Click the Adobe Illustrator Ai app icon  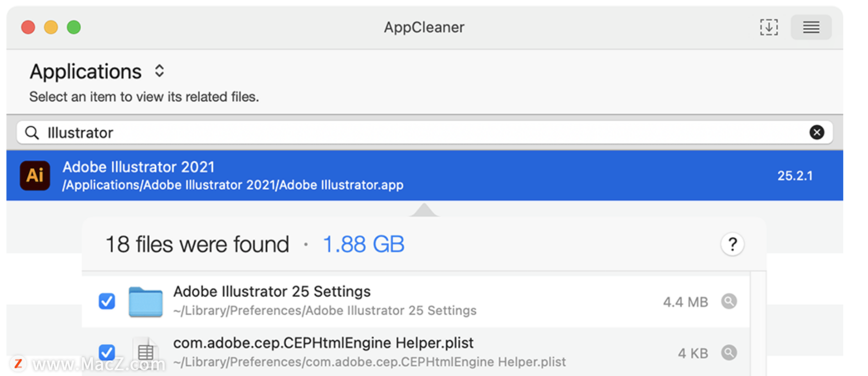pos(35,176)
